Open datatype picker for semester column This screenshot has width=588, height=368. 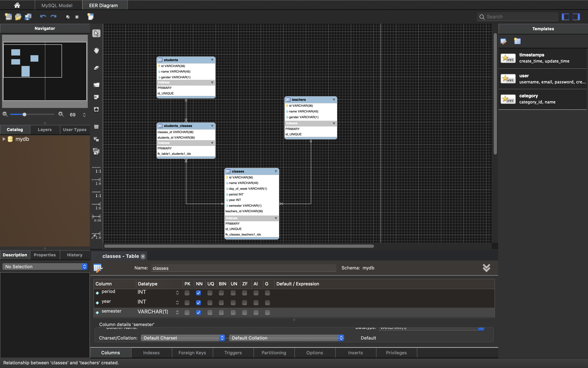[x=177, y=312]
